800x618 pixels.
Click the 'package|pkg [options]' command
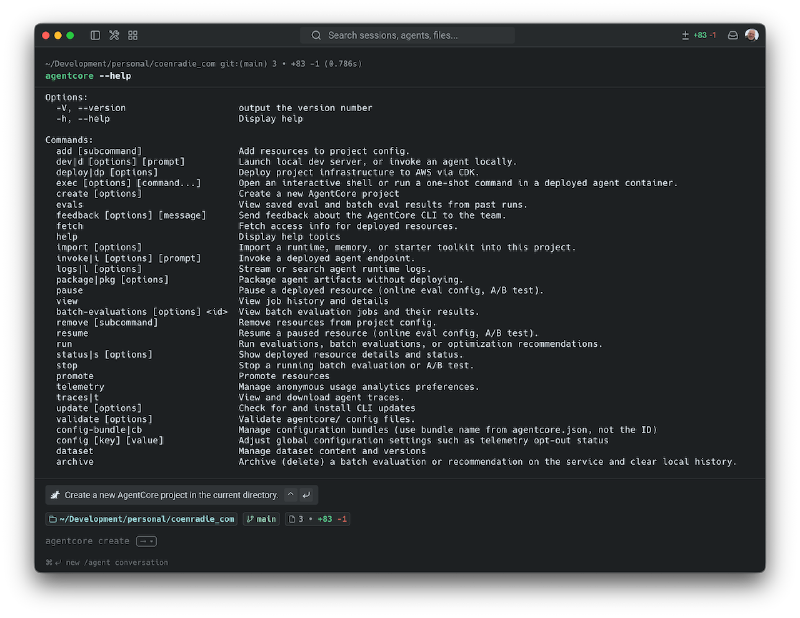pos(112,280)
